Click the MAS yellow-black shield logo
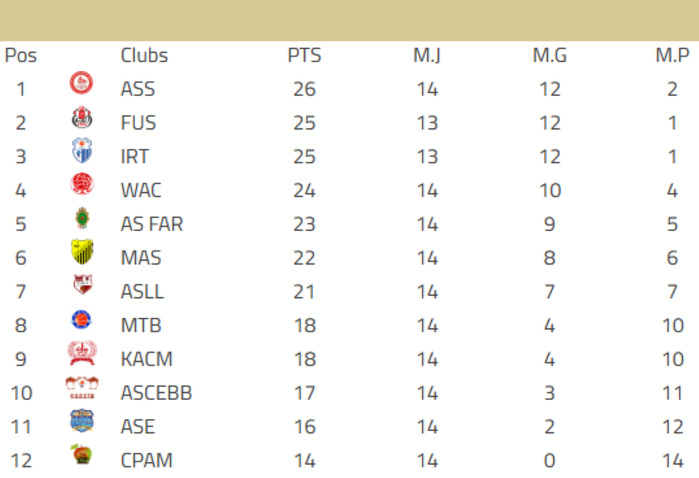The width and height of the screenshot is (699, 478). [81, 253]
